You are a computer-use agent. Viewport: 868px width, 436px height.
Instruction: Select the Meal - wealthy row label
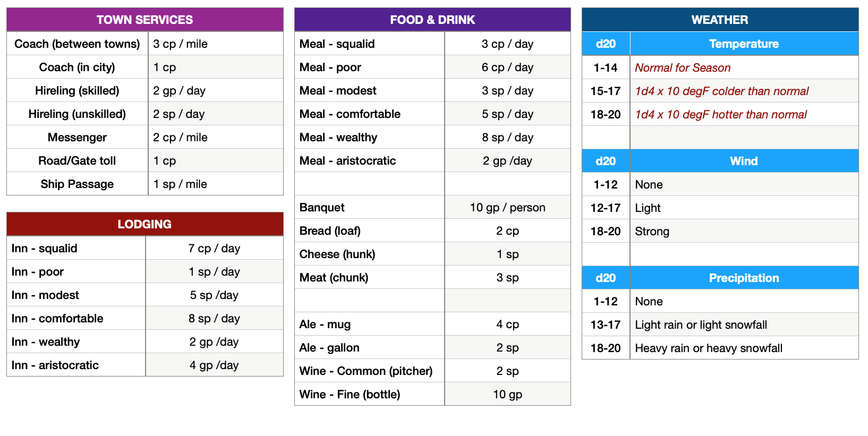(369, 138)
